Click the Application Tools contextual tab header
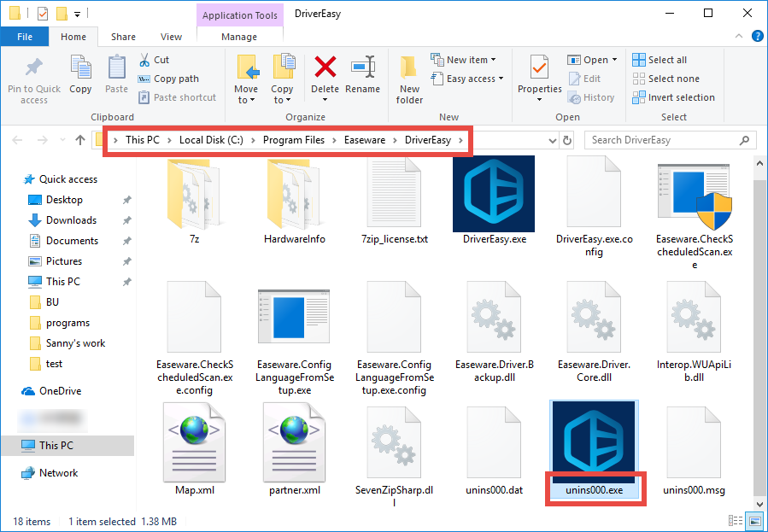 240,15
